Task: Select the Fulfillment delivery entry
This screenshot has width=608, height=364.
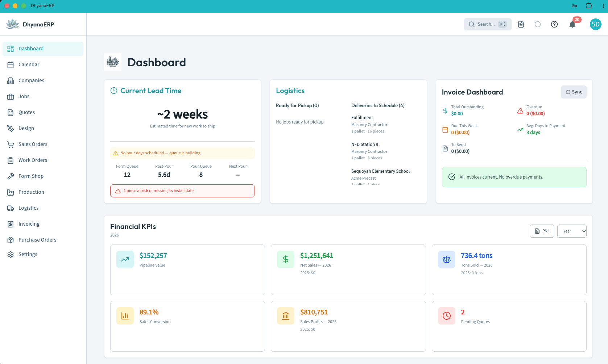Action: click(x=386, y=124)
